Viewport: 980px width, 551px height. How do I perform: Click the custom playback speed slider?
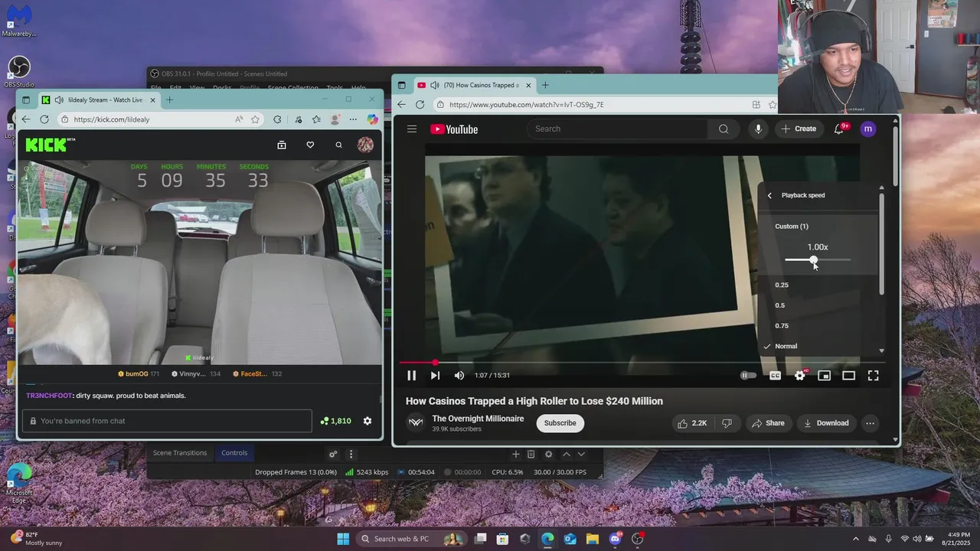[x=817, y=260]
